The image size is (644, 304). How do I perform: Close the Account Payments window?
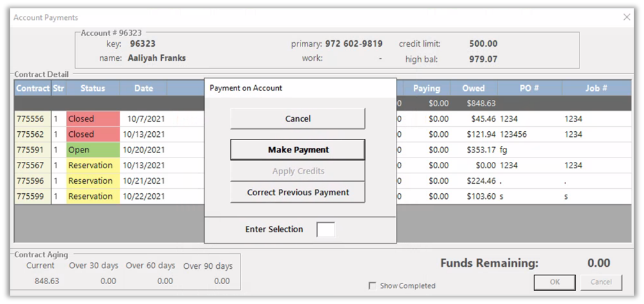click(x=626, y=17)
